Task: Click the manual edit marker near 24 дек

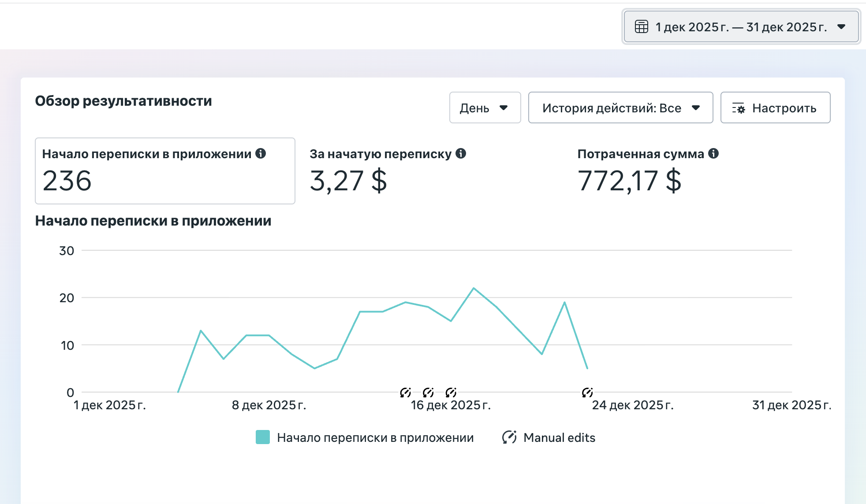Action: click(x=587, y=392)
